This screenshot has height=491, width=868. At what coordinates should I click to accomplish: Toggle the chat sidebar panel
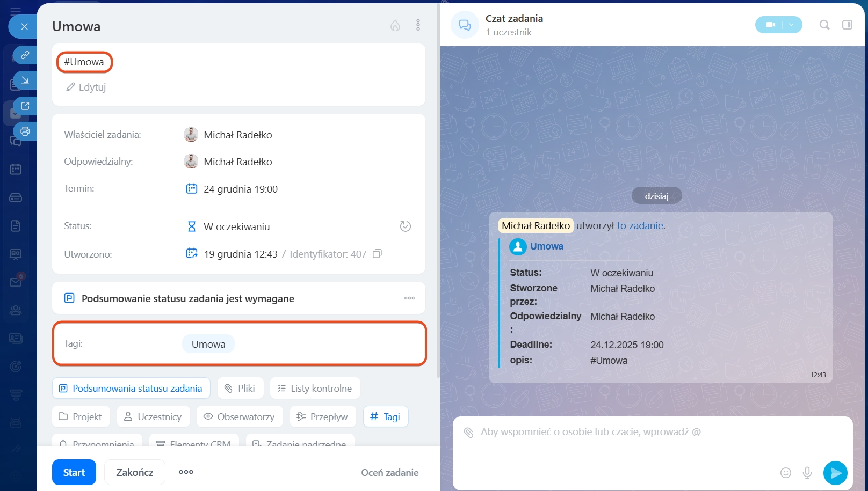847,25
